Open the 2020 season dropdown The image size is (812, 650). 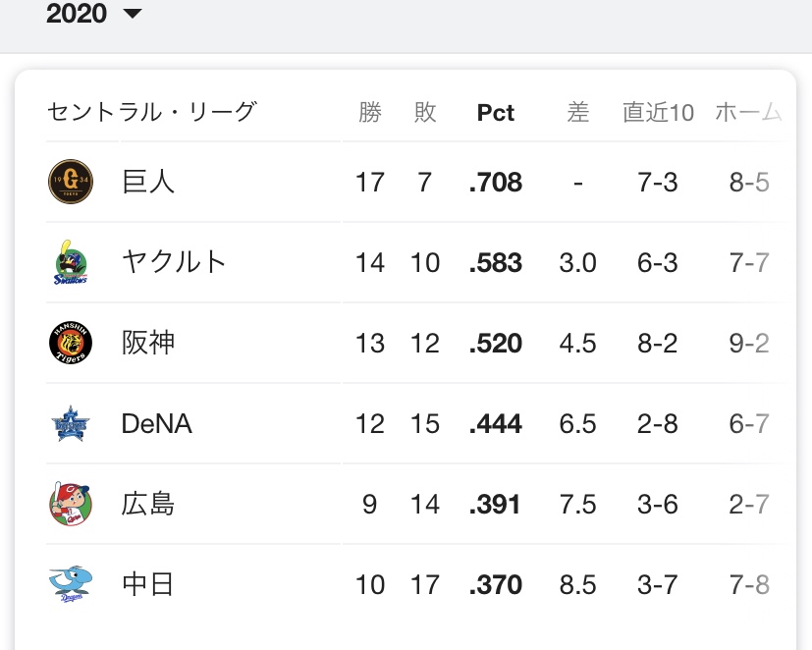point(93,14)
